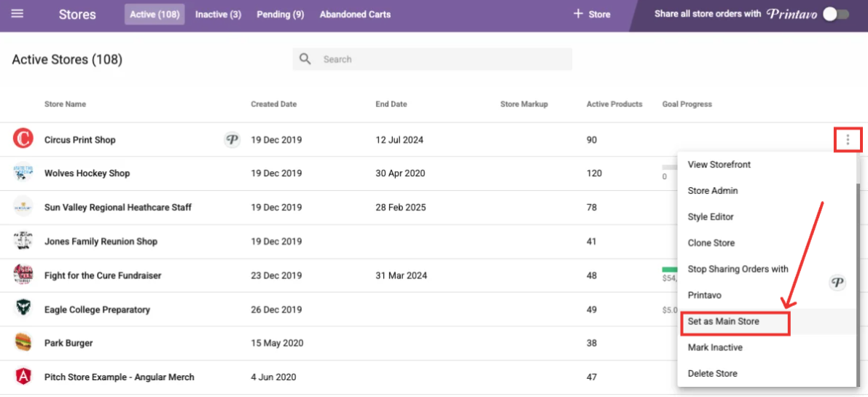The image size is (868, 397).
Task: Open Pitch Store Example - Angular Merch
Action: click(119, 377)
